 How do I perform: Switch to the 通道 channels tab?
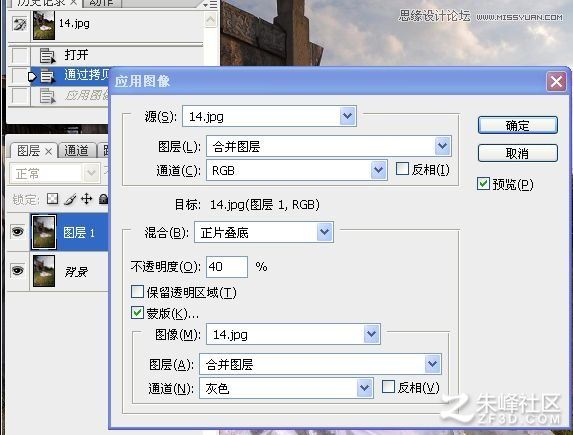click(77, 151)
